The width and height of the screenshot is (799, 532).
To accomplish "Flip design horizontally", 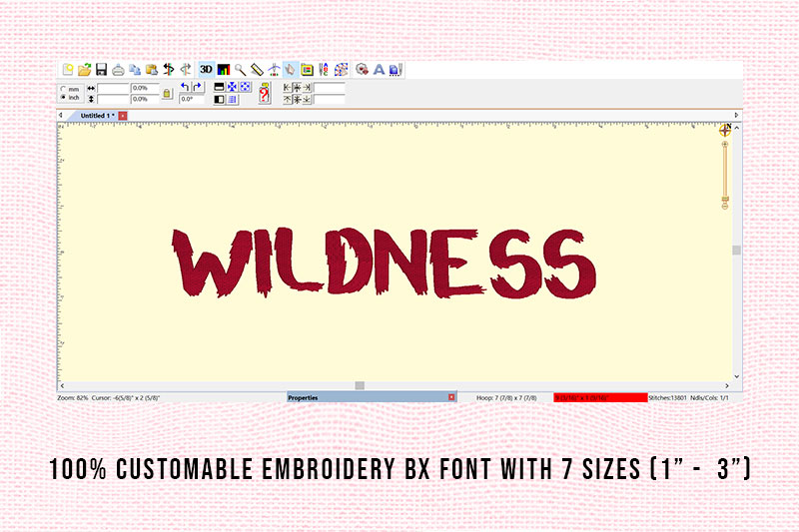I will point(168,69).
